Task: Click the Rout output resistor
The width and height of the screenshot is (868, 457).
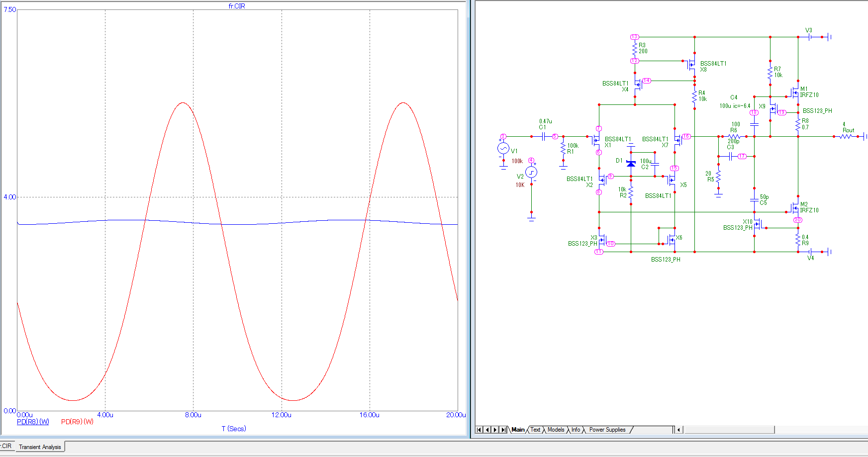Action: tap(846, 136)
